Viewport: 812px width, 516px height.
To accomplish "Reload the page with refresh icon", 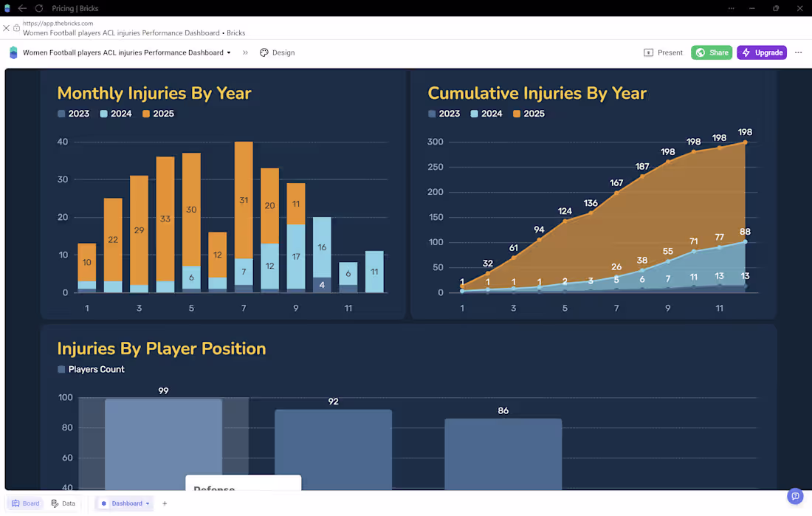I will 39,8.
